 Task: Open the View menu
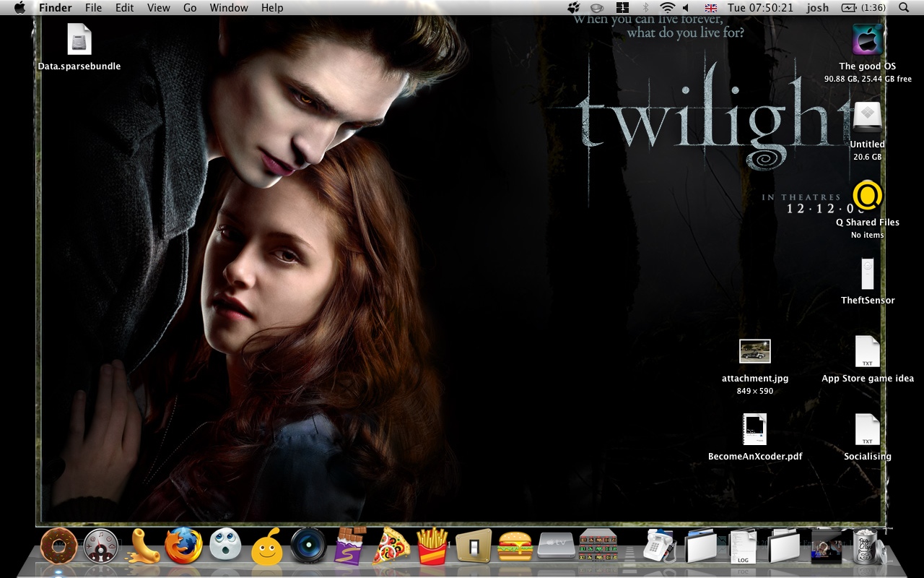158,8
